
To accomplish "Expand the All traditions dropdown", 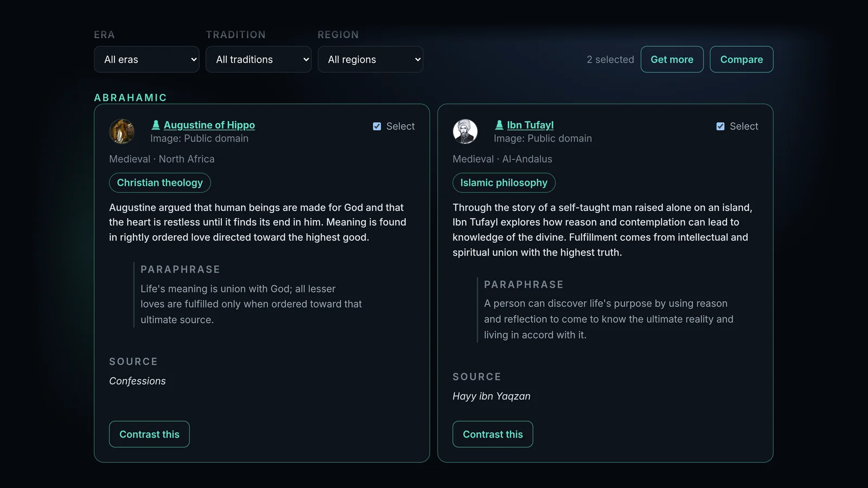I will click(258, 59).
